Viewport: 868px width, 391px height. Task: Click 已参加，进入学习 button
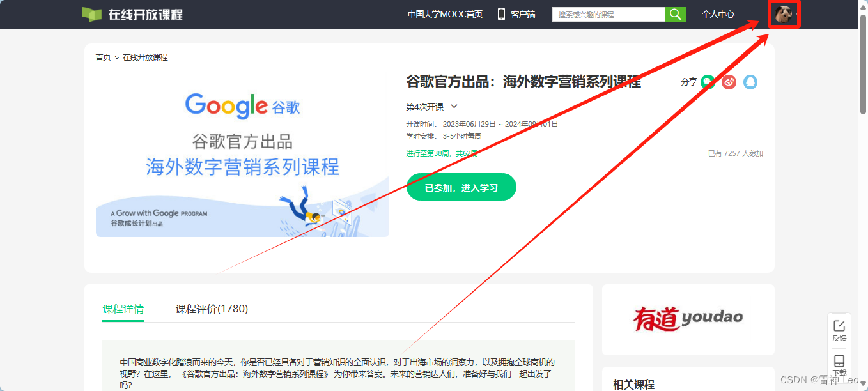click(461, 187)
